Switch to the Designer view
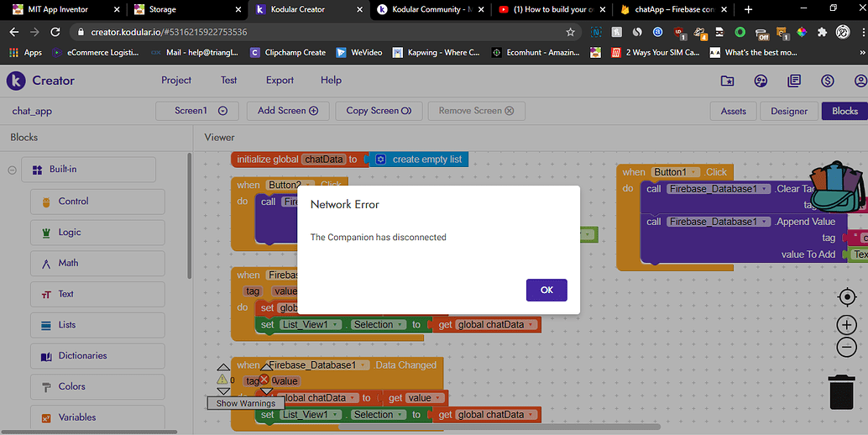The image size is (868, 435). [x=789, y=111]
